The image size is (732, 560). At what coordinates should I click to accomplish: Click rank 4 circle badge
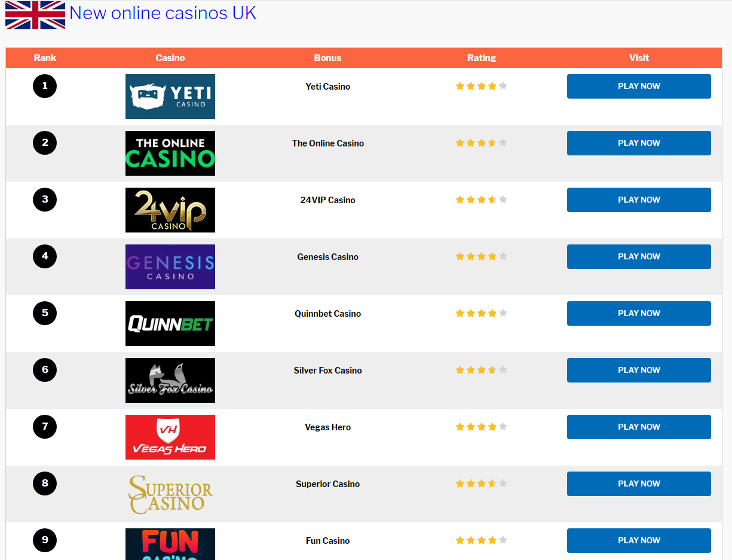[45, 256]
